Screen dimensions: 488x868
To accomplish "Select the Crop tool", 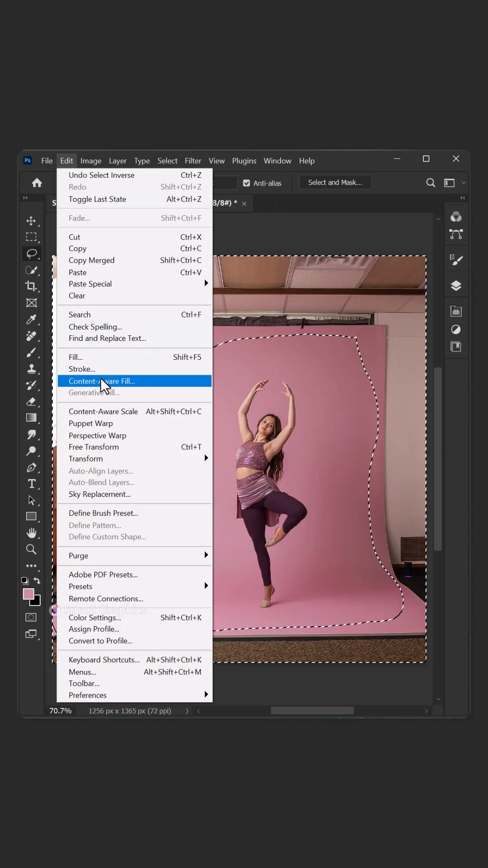I will pos(31,286).
